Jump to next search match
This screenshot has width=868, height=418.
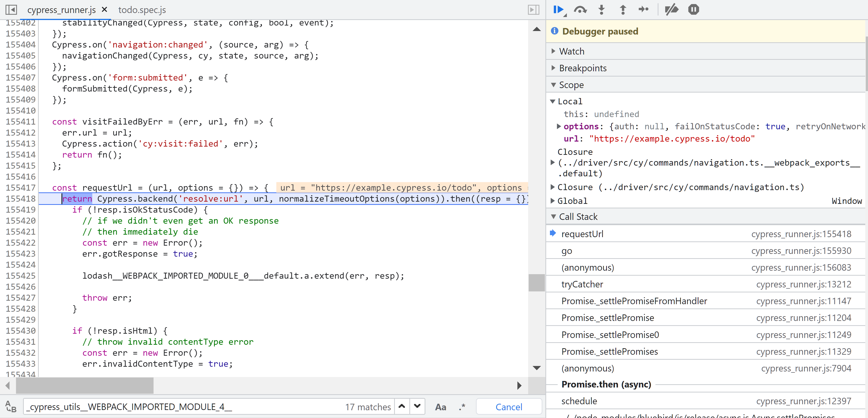coord(417,406)
